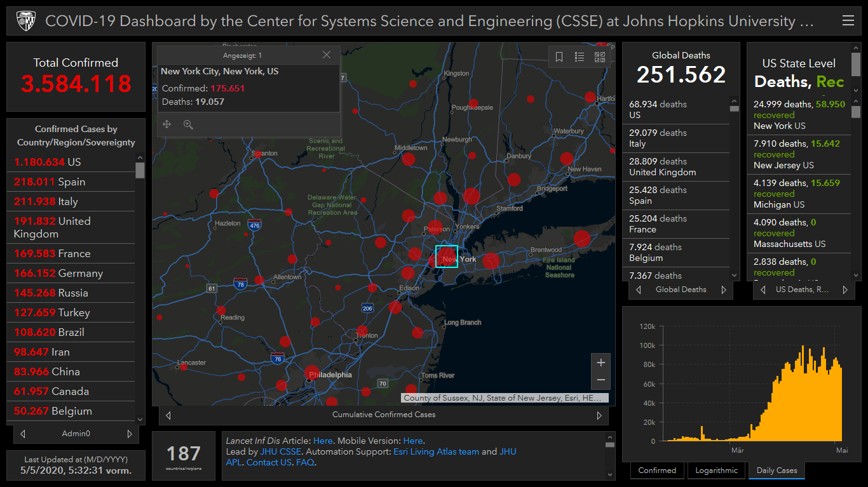Image resolution: width=868 pixels, height=487 pixels.
Task: Open the basemap gallery grid icon
Action: pyautogui.click(x=600, y=57)
